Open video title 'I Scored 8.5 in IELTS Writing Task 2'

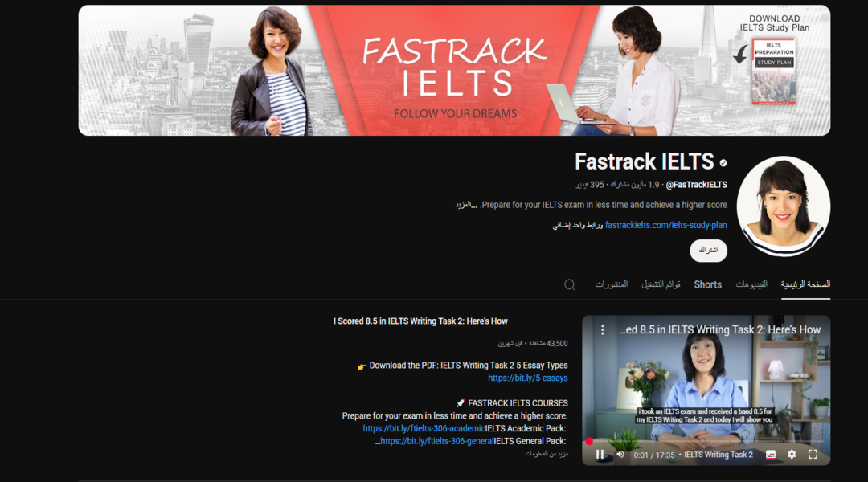click(x=420, y=321)
